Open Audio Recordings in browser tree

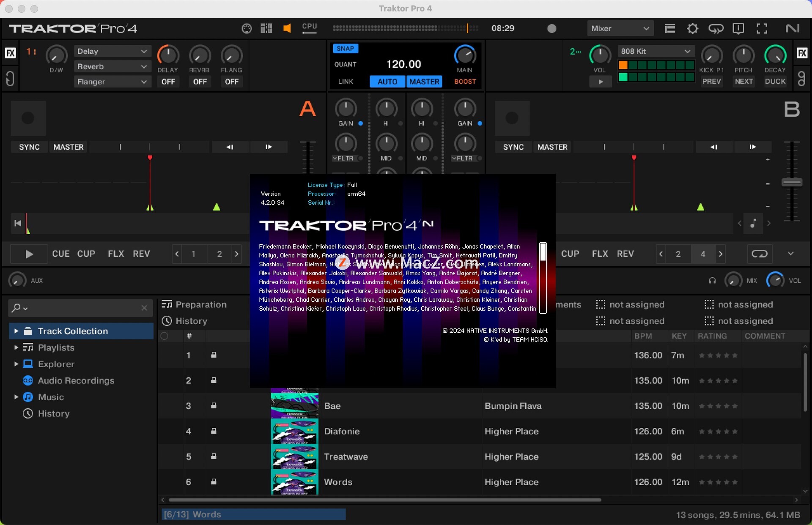[x=76, y=380]
